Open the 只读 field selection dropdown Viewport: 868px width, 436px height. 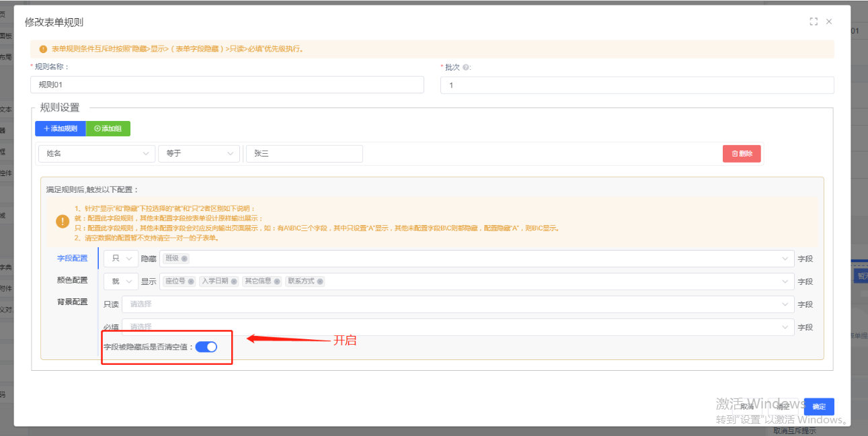pyautogui.click(x=457, y=304)
